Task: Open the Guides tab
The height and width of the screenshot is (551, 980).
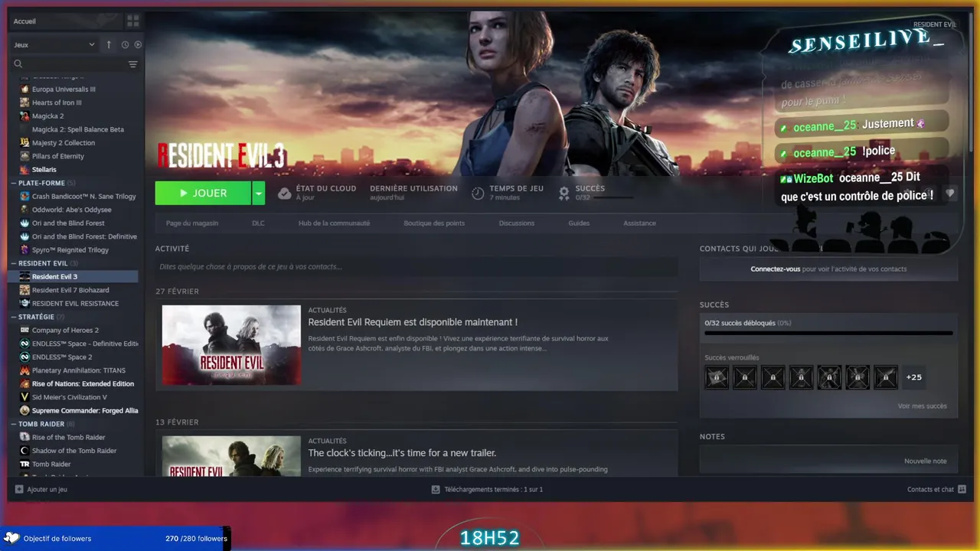Action: click(579, 223)
